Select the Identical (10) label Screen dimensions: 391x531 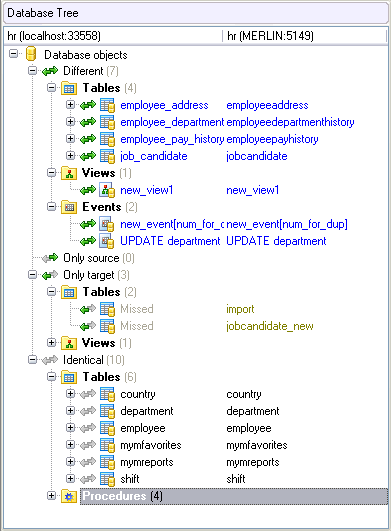coord(94,360)
